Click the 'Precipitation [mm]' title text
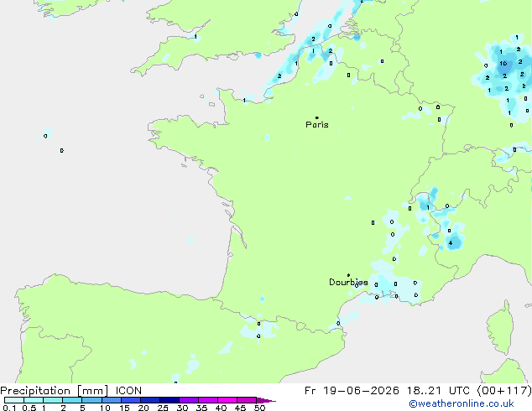The image size is (532, 411). pos(55,391)
